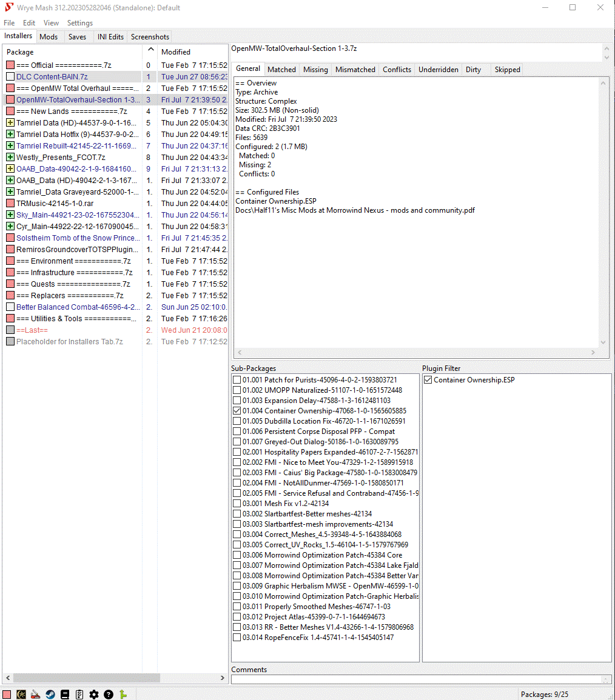
Task: Open the clipboard checklist icon
Action: click(79, 694)
